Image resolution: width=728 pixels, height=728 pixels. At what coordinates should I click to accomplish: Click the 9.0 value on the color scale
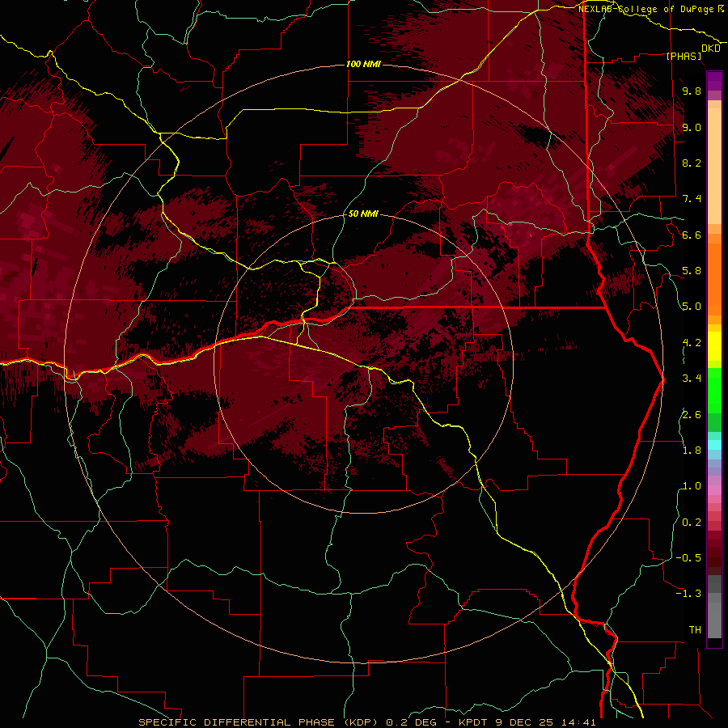(x=692, y=127)
